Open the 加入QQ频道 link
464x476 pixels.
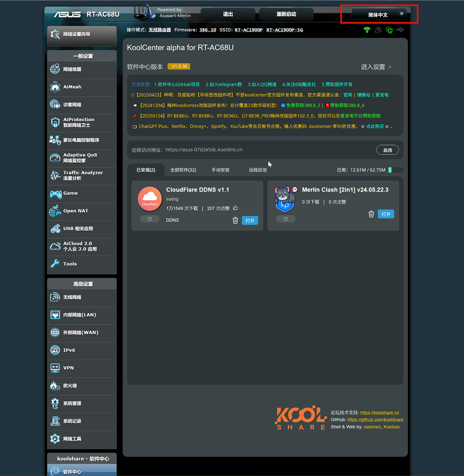click(x=262, y=85)
